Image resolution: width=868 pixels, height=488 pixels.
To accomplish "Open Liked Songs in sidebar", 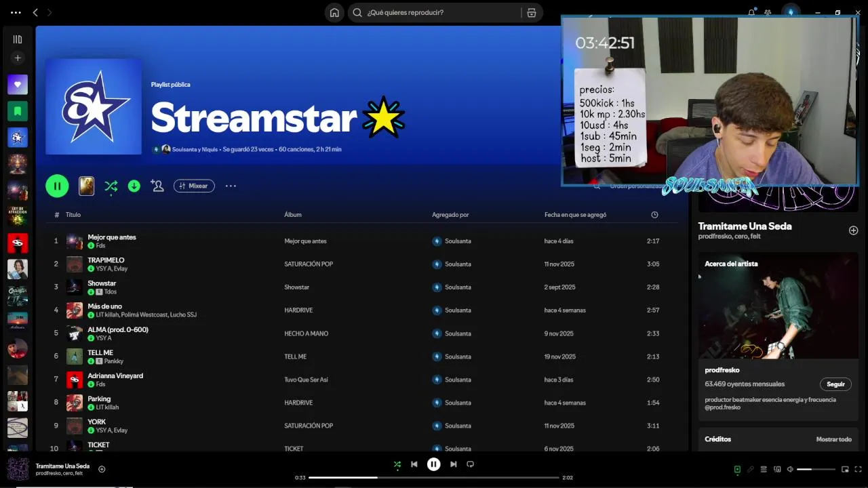I will click(x=18, y=85).
